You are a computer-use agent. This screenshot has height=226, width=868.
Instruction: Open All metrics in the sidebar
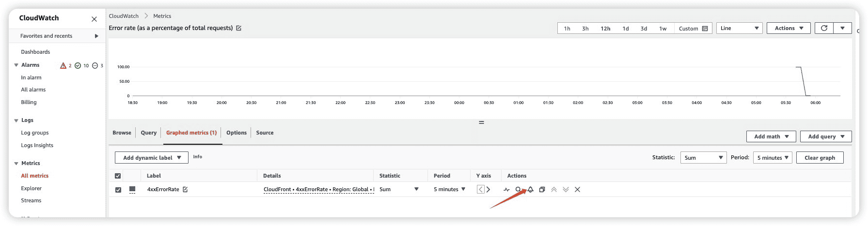(34, 176)
